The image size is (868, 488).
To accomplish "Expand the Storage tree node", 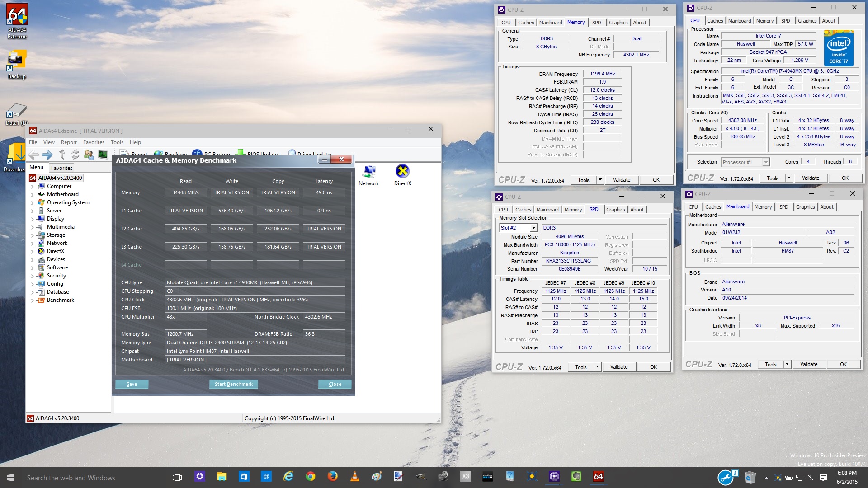I will 33,235.
